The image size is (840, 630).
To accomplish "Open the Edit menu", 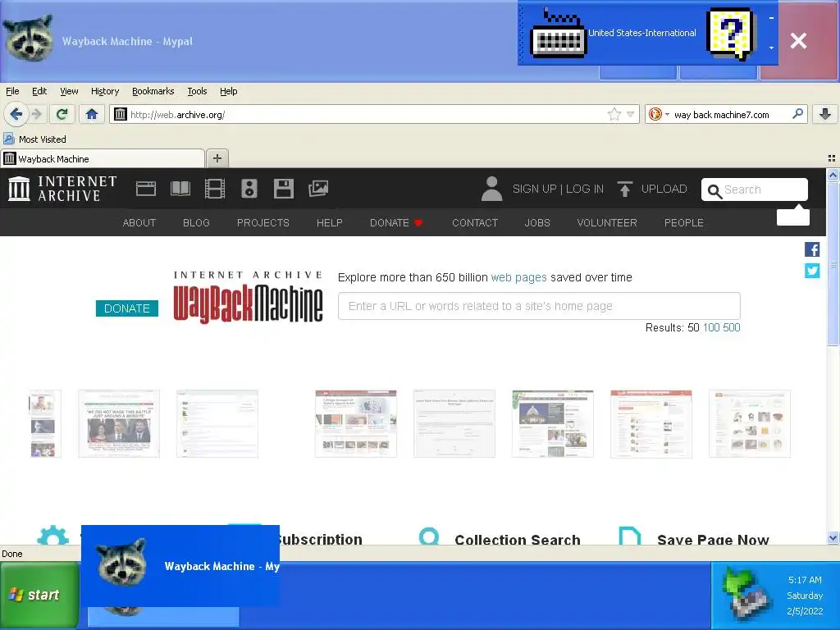I will coord(39,91).
